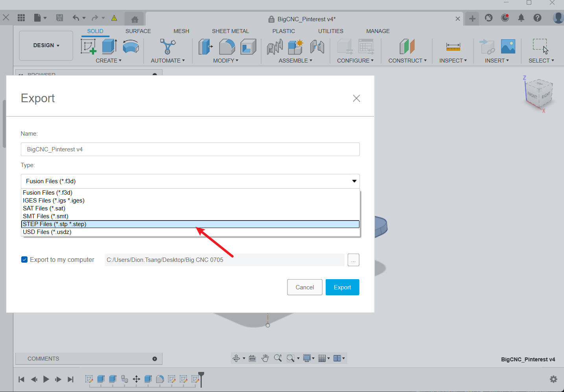This screenshot has height=392, width=564.
Task: Open timeline settings gear icon
Action: pos(553,379)
